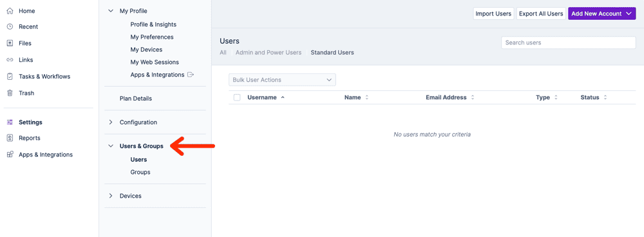This screenshot has width=644, height=237.
Task: Open My Preferences menu item
Action: (x=152, y=37)
